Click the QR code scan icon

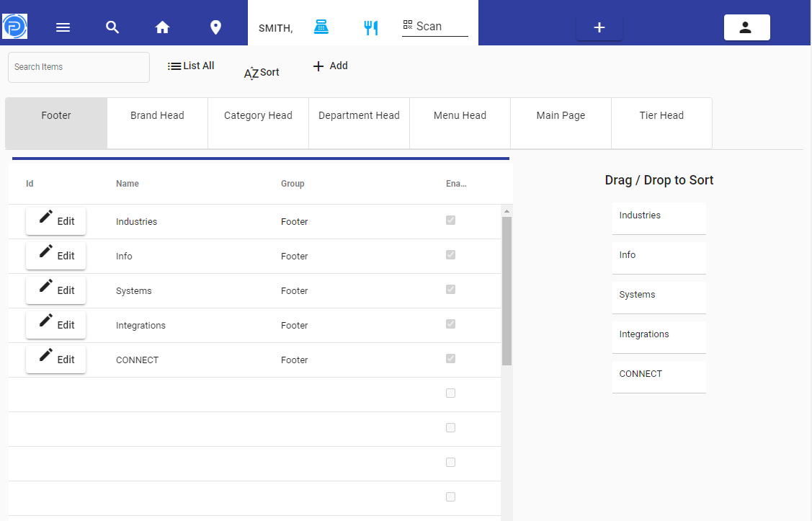[408, 25]
